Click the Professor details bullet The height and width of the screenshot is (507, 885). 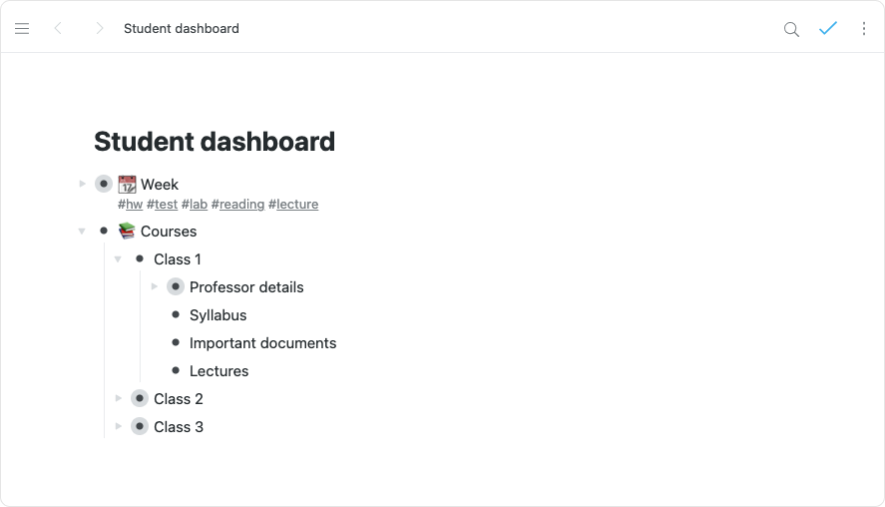[x=176, y=287]
